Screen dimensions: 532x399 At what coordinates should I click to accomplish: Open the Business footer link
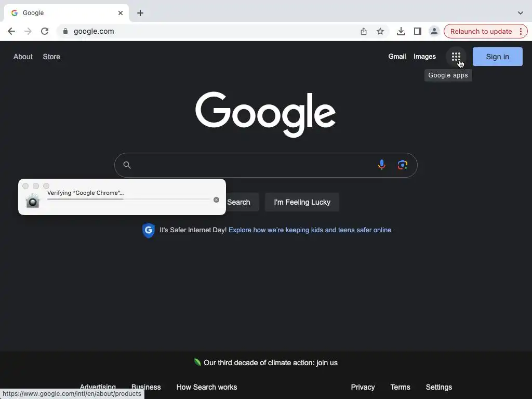pos(146,387)
